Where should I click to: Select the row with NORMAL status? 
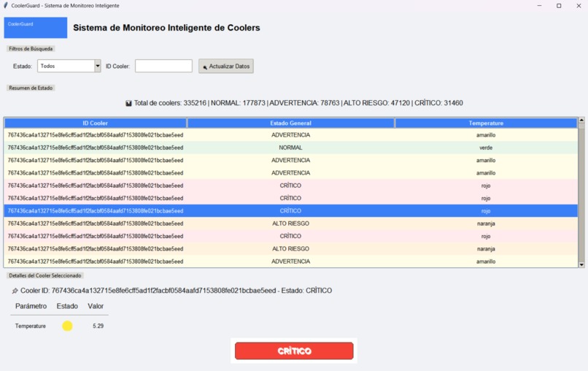point(290,148)
